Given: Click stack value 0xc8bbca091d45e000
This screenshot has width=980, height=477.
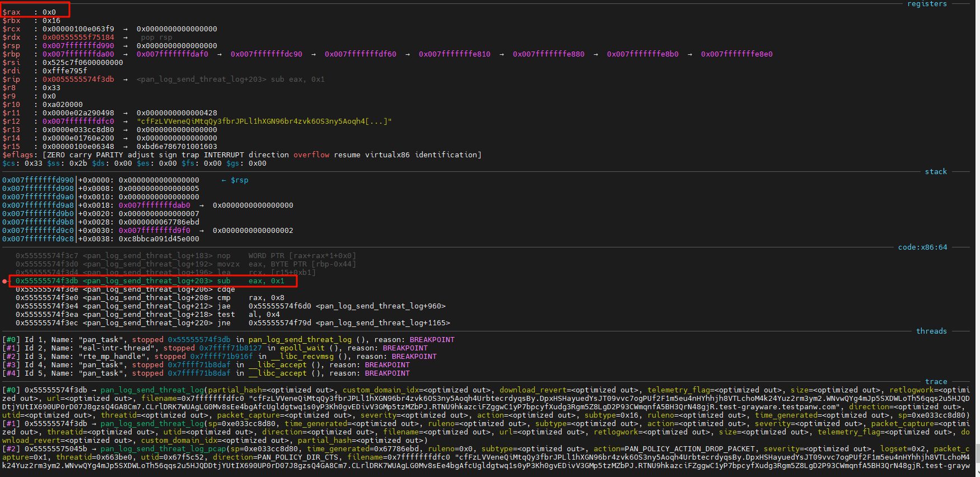Looking at the screenshot, I should [x=159, y=238].
